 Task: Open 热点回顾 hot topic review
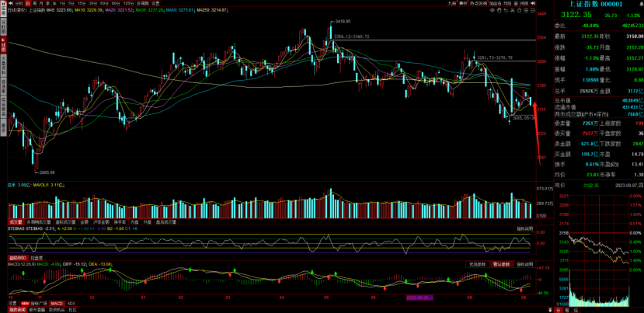(x=478, y=3)
